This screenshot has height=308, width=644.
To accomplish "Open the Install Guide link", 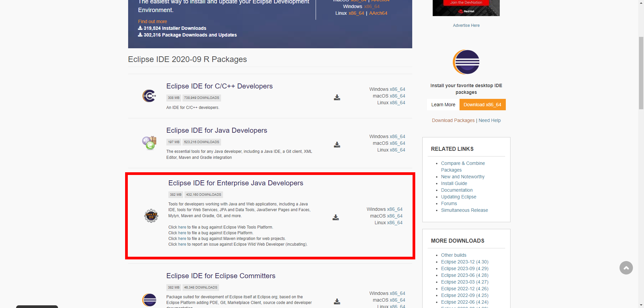I will 454,183.
